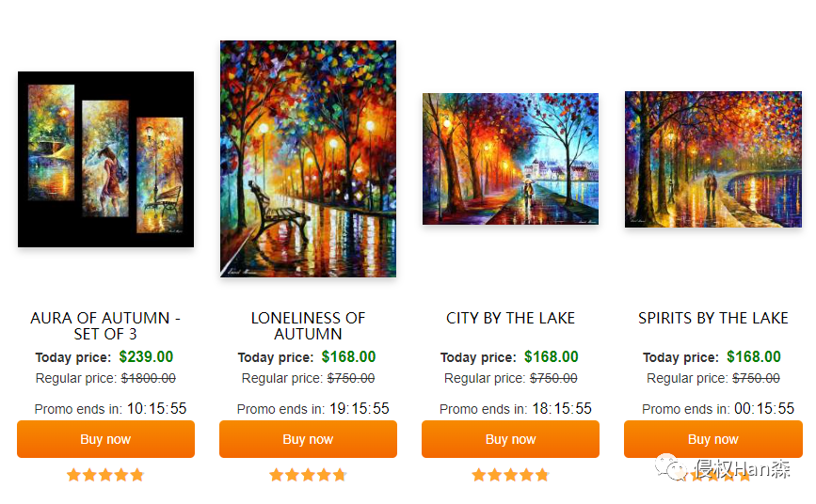The image size is (816, 504).
Task: Click the WeChat logo watermark icon
Action: tap(671, 466)
